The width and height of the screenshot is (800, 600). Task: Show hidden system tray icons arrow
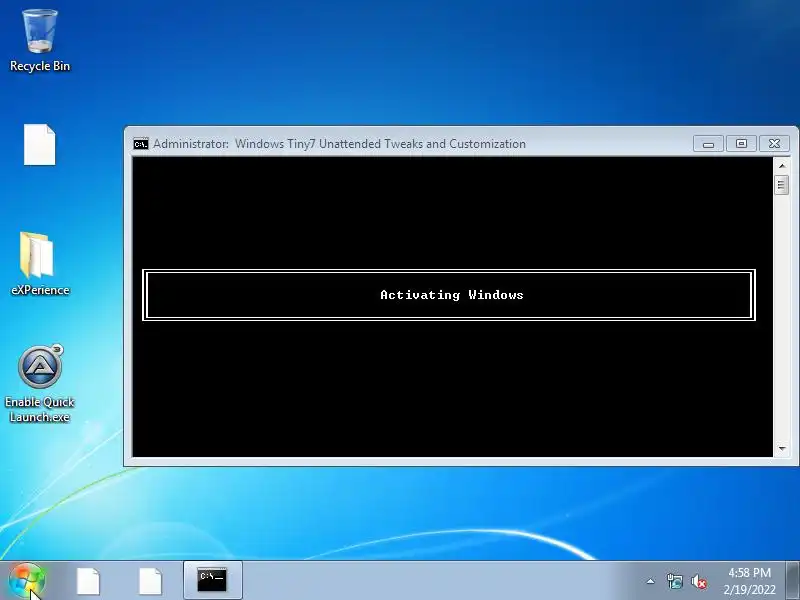[651, 581]
